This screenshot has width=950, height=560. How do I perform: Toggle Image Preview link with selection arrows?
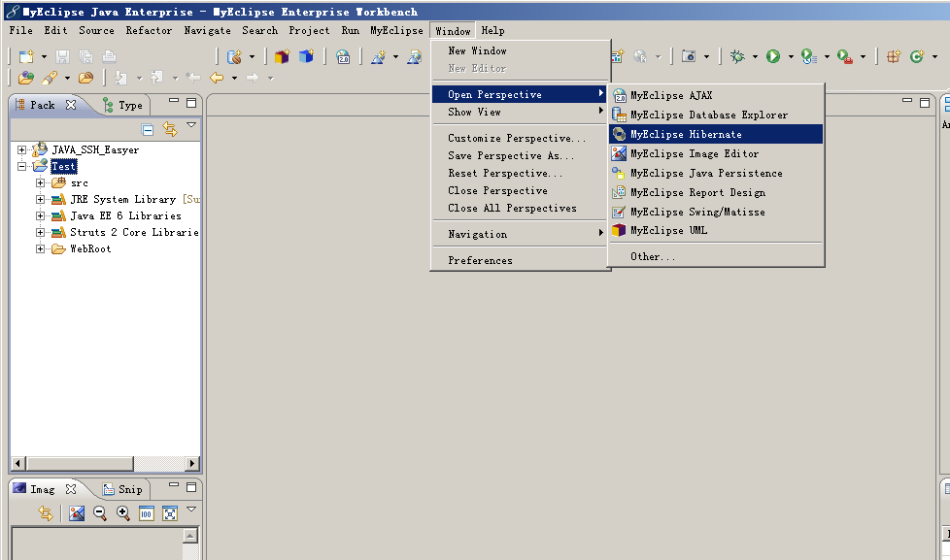pos(45,513)
